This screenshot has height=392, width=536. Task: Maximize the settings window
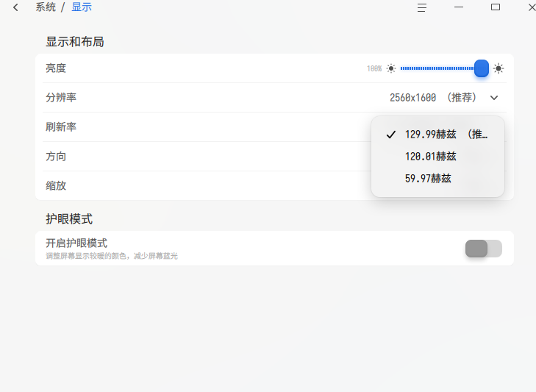496,7
